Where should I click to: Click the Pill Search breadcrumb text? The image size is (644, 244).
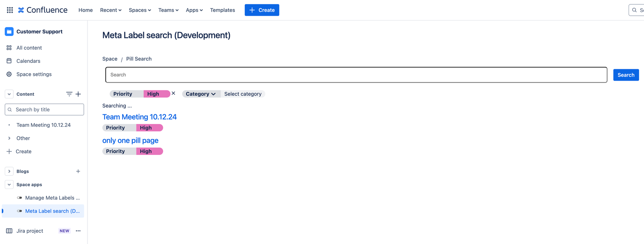(139, 59)
